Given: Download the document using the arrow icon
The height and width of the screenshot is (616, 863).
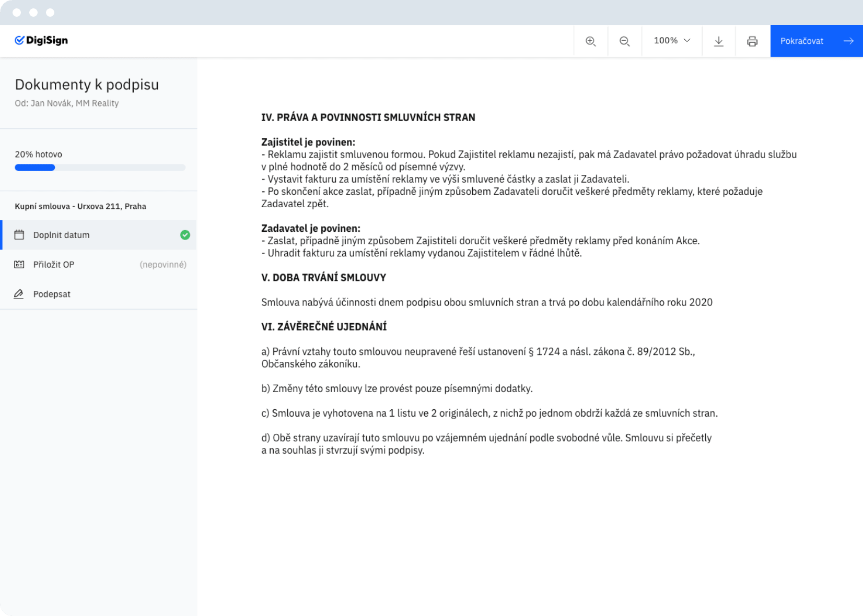Looking at the screenshot, I should pos(719,41).
